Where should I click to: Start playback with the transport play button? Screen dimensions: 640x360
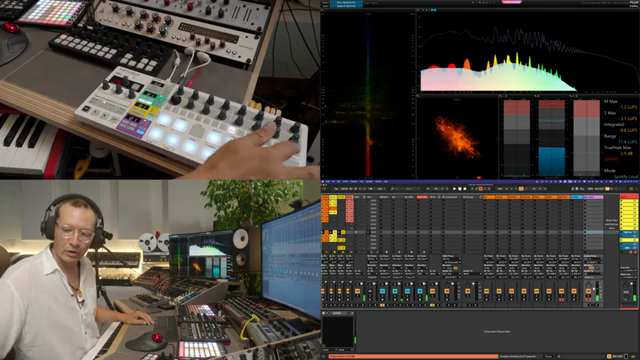coord(455,189)
